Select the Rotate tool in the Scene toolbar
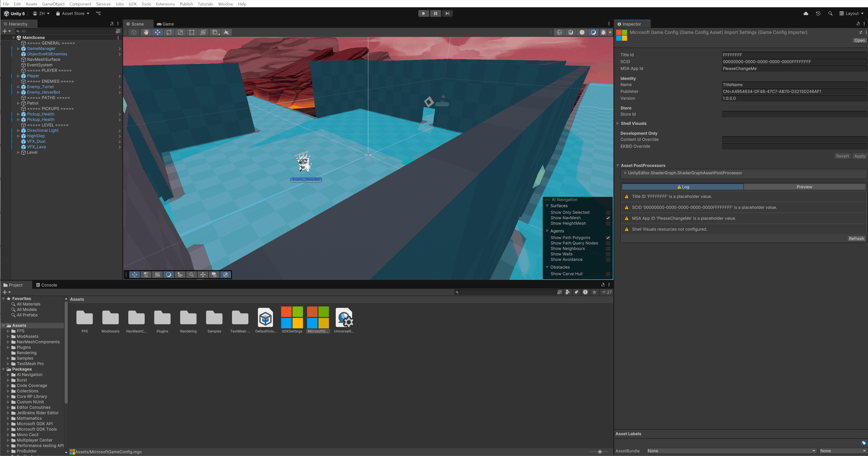This screenshot has height=456, width=868. point(169,32)
